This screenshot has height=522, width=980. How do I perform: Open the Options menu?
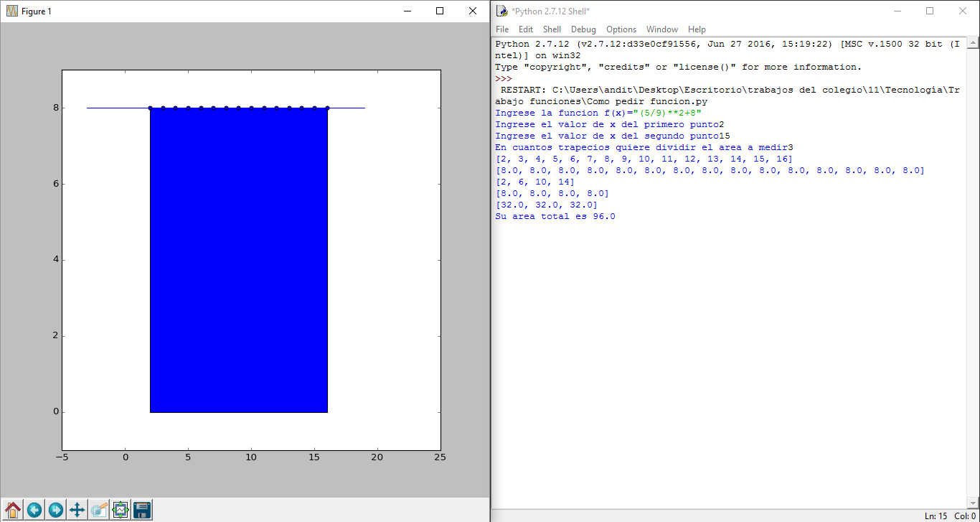coord(621,29)
